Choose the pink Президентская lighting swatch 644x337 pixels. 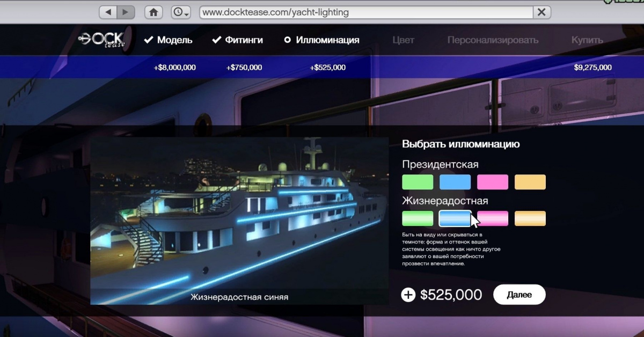[493, 182]
